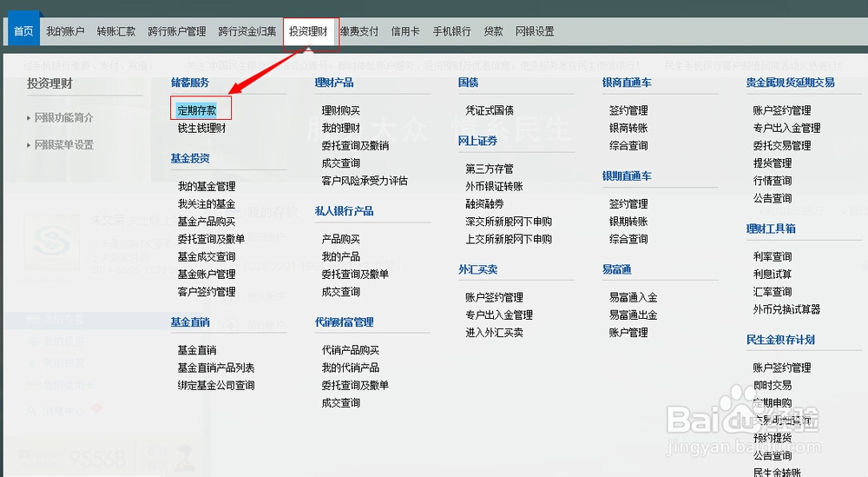This screenshot has height=477, width=868.
Task: Select 投资理财 in the top navigation
Action: (308, 31)
